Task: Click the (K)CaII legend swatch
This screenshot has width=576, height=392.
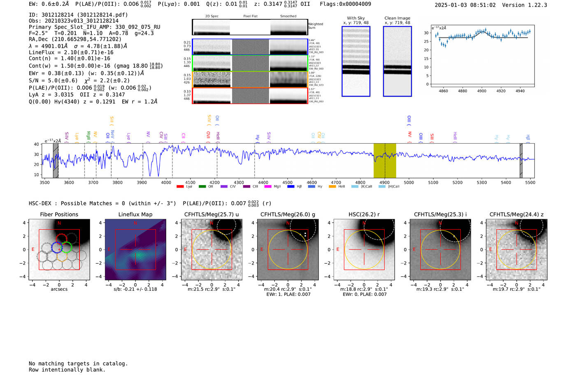Action: tap(355, 187)
